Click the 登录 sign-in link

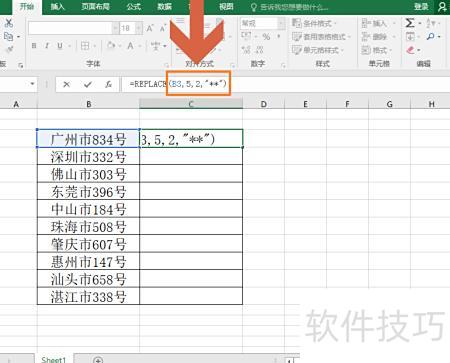(x=421, y=7)
